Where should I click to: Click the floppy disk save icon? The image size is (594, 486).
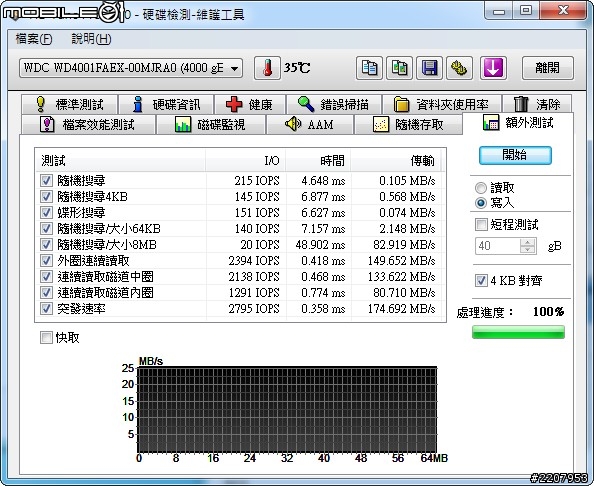[x=429, y=68]
